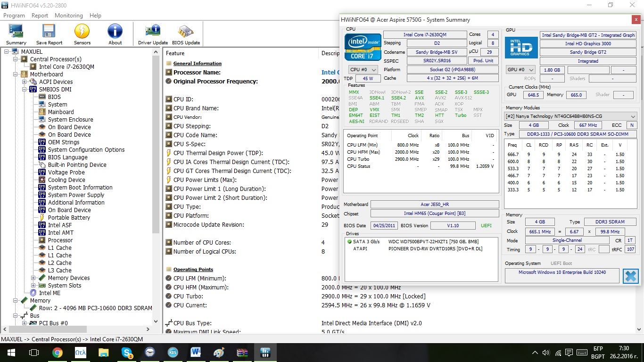Open the Help menu
Screen dimensions: 644x362
(x=95, y=16)
